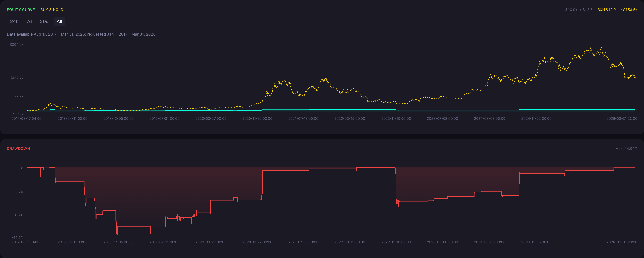This screenshot has width=644, height=258.
Task: Click the 0.0% drawdown axis label
Action: click(19, 168)
